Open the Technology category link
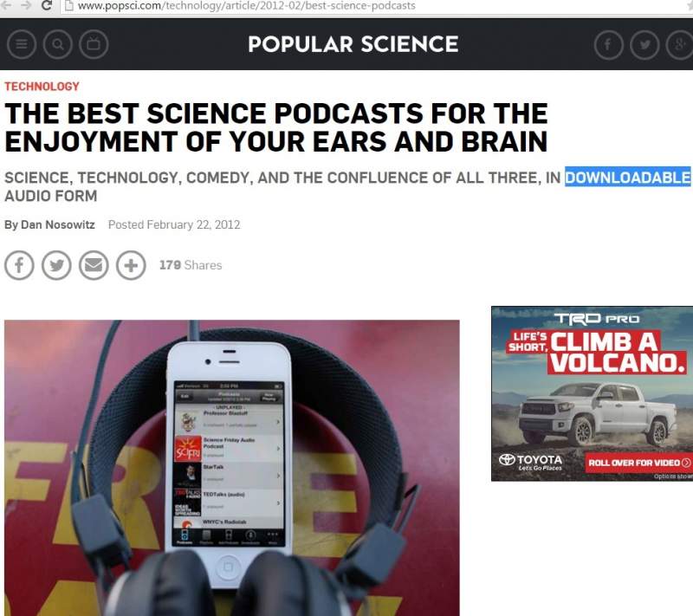 tap(42, 86)
